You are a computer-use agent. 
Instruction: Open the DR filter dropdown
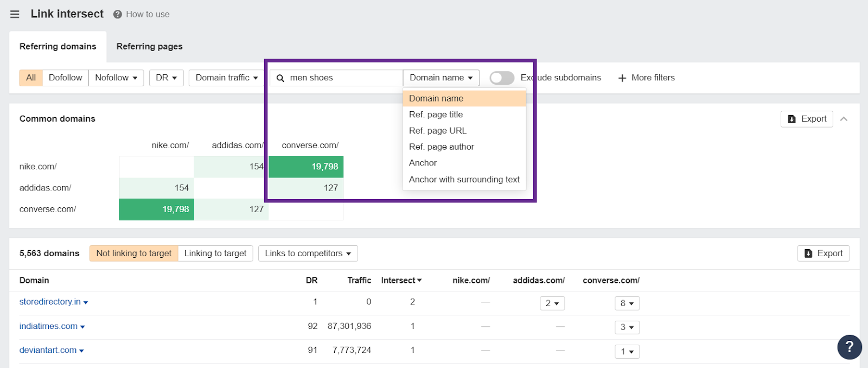pyautogui.click(x=167, y=78)
